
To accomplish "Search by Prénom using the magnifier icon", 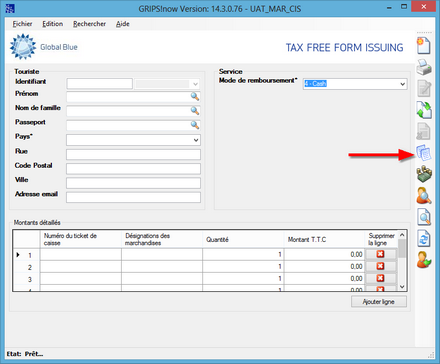I will 195,97.
